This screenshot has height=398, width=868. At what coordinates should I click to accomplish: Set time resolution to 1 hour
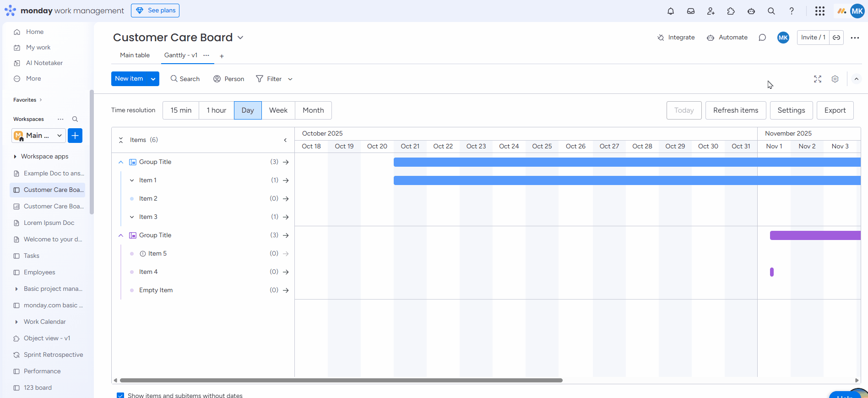click(217, 110)
